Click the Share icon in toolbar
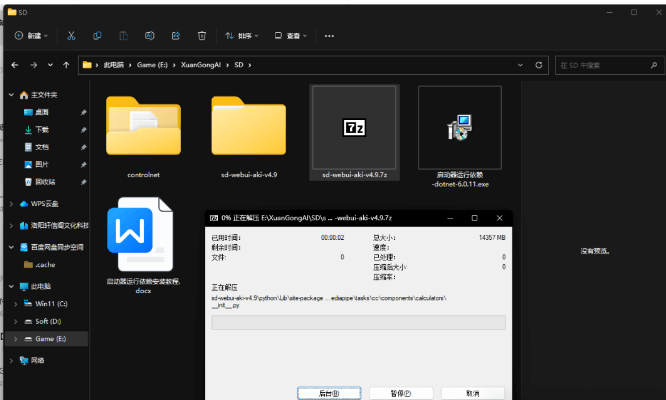Screen dimensions: 666x400 click(x=176, y=36)
